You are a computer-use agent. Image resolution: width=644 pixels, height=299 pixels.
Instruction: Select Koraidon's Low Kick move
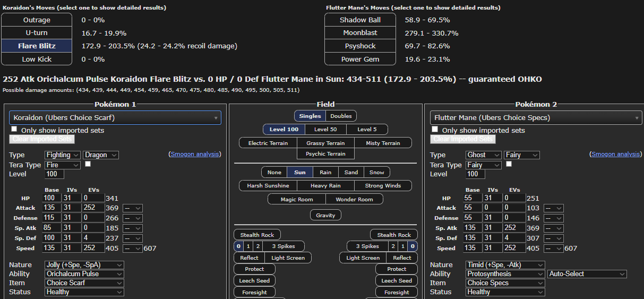(x=37, y=59)
